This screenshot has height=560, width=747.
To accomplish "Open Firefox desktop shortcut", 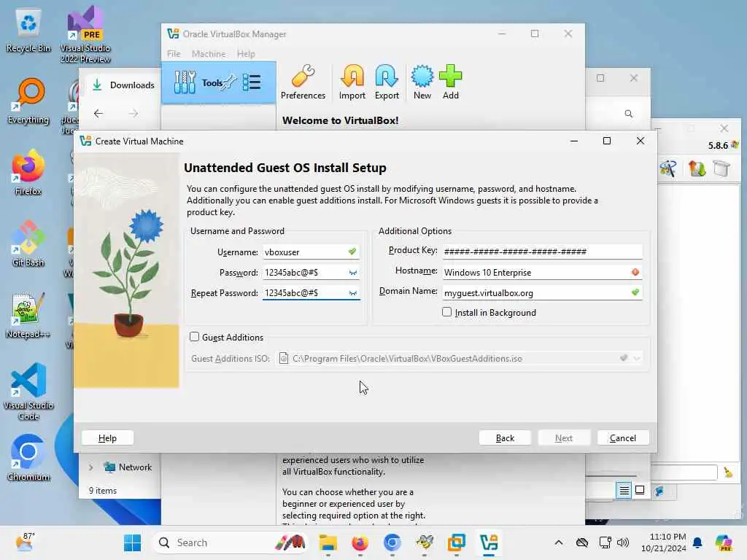I will coord(28,172).
